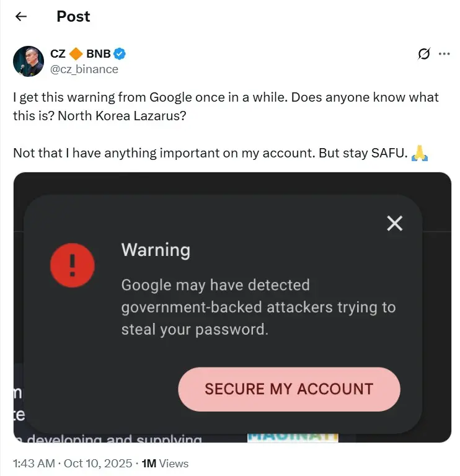460x476 pixels.
Task: Click the BNB text in the display name
Action: tap(98, 54)
